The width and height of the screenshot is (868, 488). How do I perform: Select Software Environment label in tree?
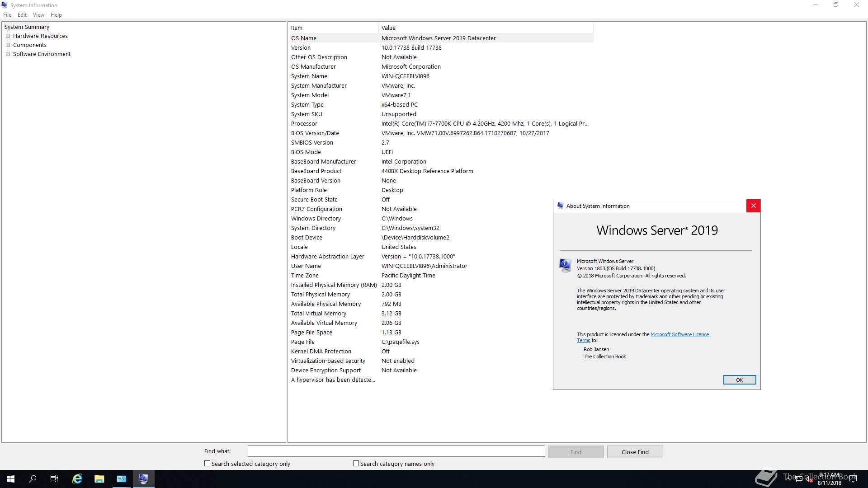point(42,54)
